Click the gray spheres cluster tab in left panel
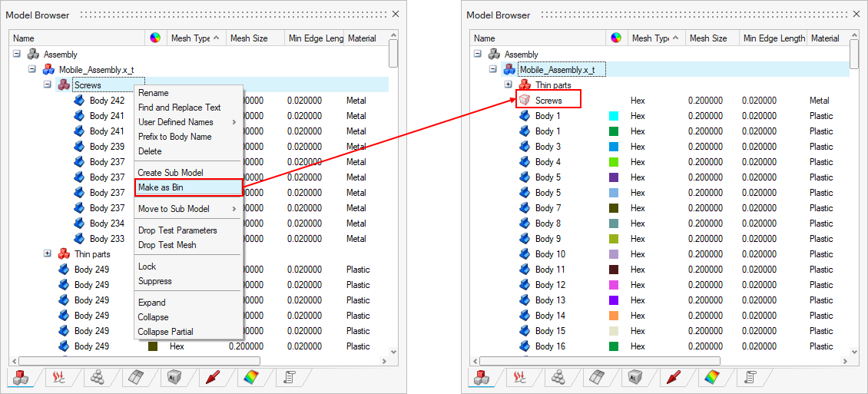This screenshot has height=394, width=868. pos(98,377)
